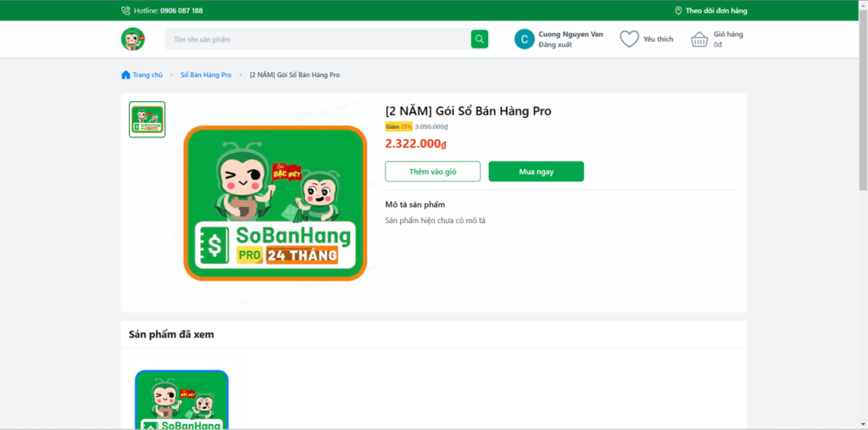This screenshot has width=868, height=430.
Task: Click the Đăng xuất logout link
Action: [555, 45]
